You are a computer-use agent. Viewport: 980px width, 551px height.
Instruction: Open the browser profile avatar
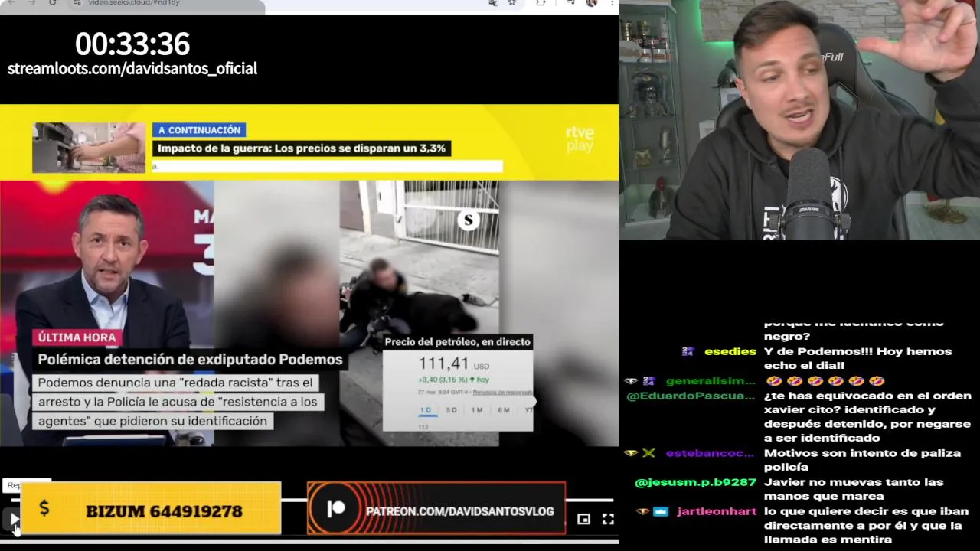point(591,3)
